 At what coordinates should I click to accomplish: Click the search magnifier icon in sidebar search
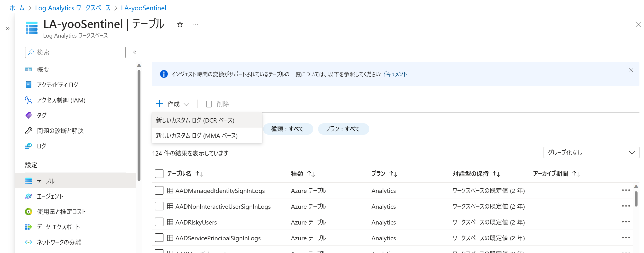(31, 52)
